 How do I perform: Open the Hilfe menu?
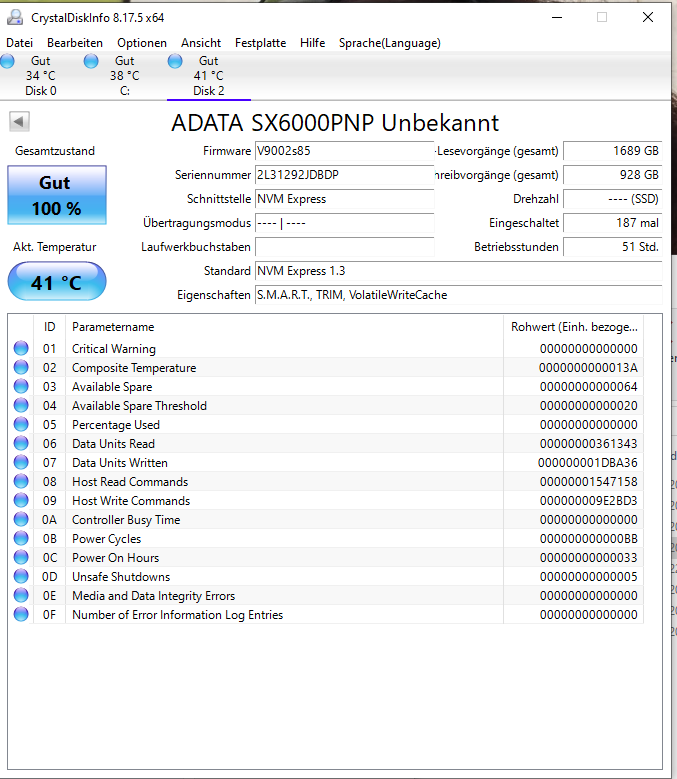(312, 43)
